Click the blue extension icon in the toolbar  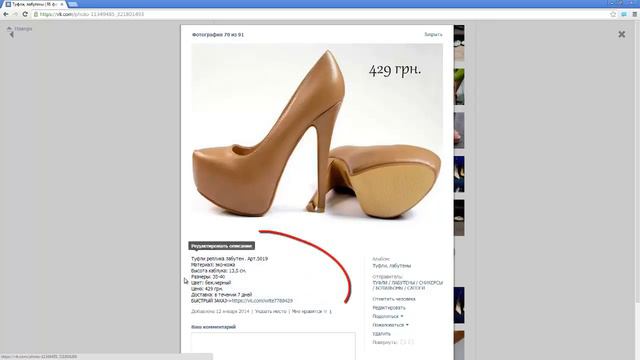pyautogui.click(x=624, y=14)
